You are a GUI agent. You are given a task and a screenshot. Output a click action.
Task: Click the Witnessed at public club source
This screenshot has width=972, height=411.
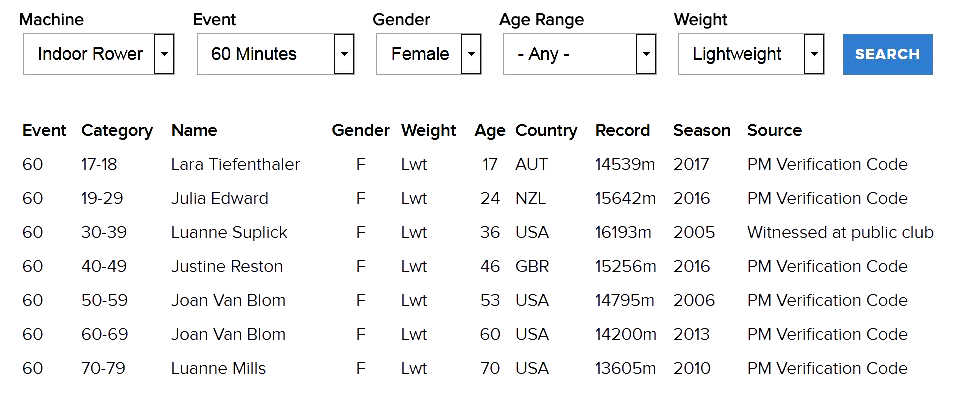(x=840, y=232)
